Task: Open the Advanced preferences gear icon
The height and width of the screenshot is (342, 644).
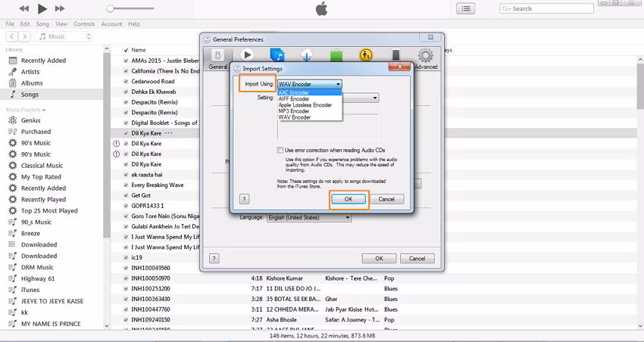Action: click(426, 59)
